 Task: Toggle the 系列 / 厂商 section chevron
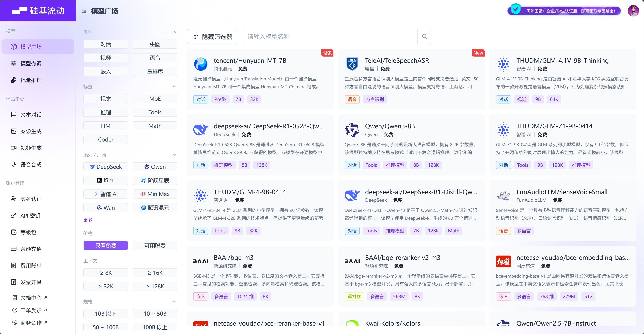pyautogui.click(x=174, y=155)
